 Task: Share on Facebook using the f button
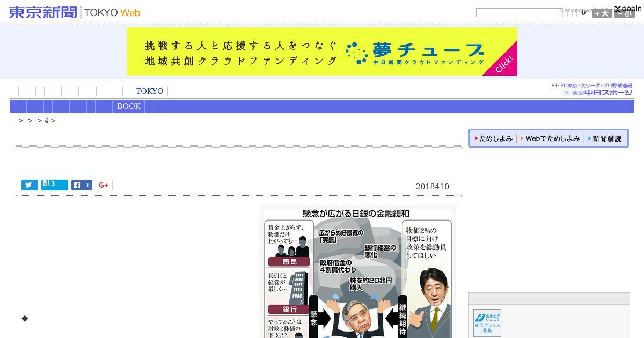pyautogui.click(x=82, y=185)
